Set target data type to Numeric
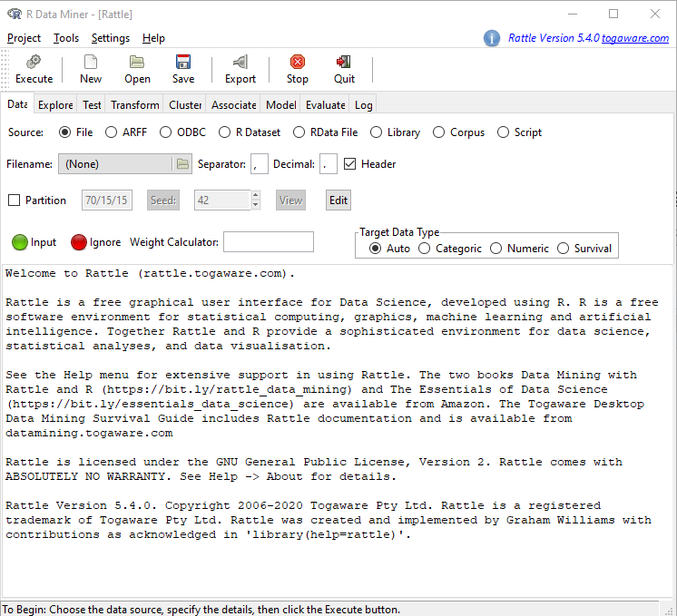 point(496,249)
